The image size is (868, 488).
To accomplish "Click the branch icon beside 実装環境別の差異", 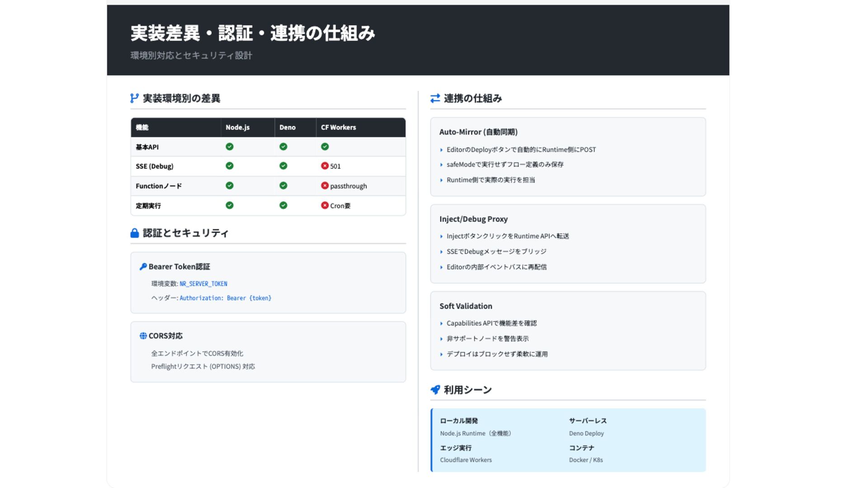I will [x=134, y=98].
